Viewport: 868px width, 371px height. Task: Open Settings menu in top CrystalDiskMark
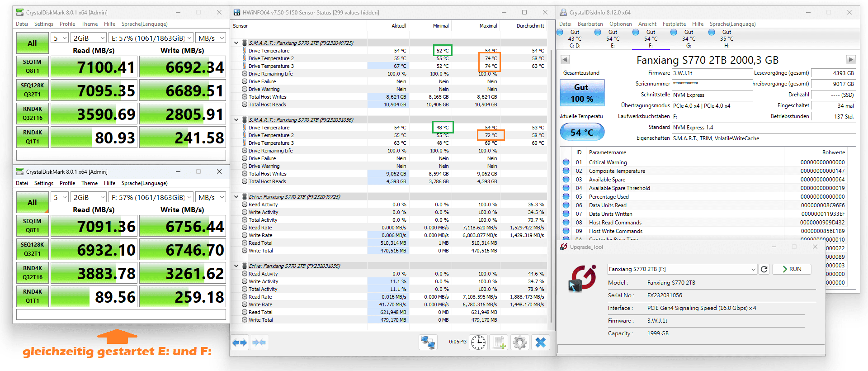tap(44, 24)
